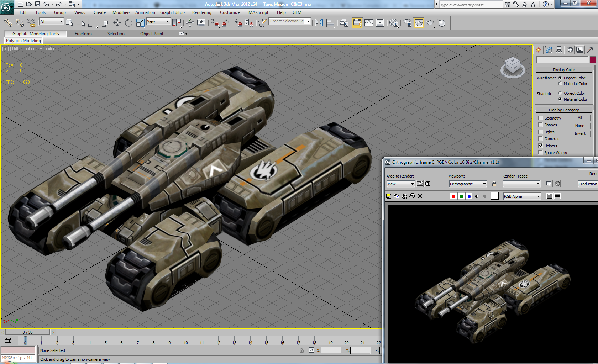Open the MAXScript menu
The image size is (598, 364).
pyautogui.click(x=258, y=12)
